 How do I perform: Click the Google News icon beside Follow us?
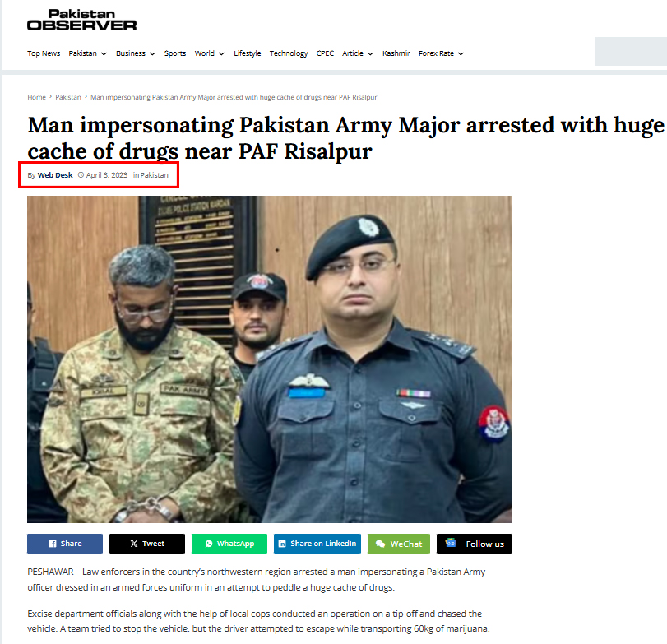point(451,543)
